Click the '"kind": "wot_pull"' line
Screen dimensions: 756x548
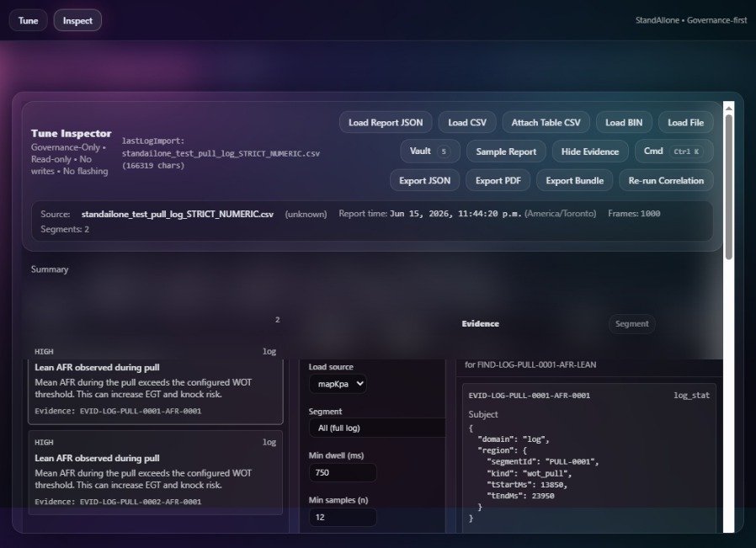529,473
